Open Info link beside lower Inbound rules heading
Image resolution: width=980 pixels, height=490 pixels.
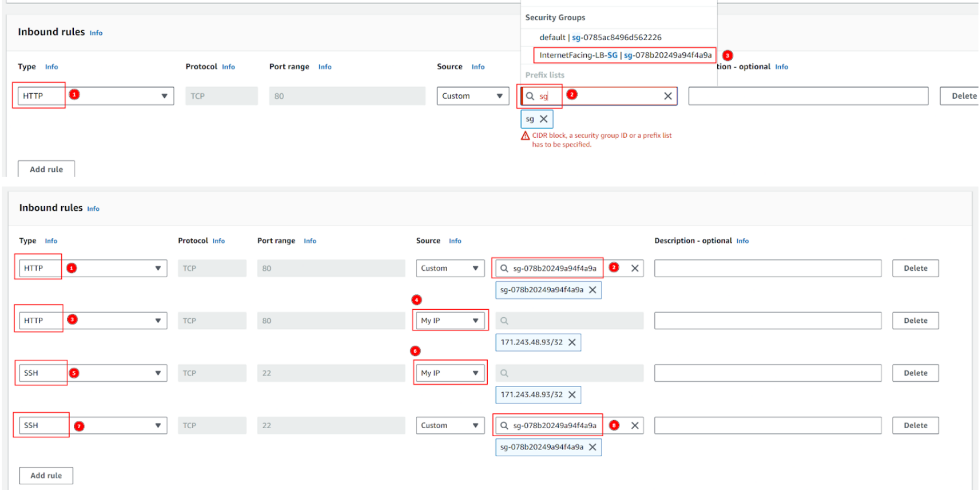93,209
